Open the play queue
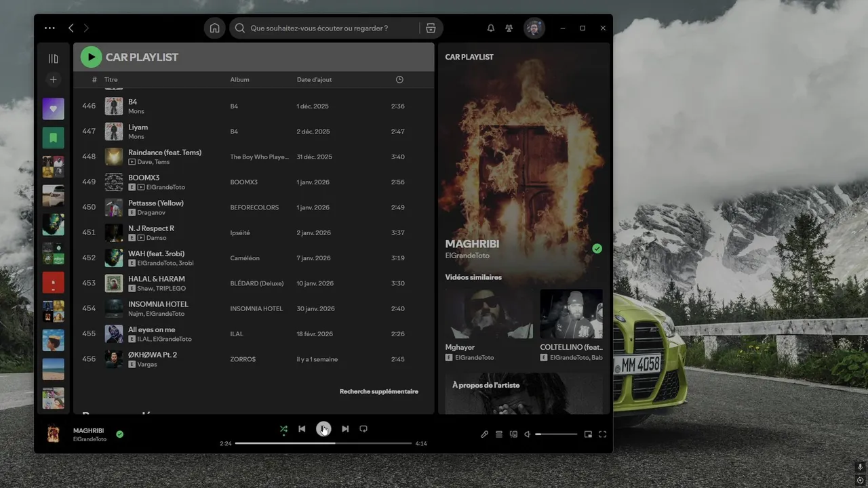This screenshot has width=868, height=488. [x=499, y=434]
